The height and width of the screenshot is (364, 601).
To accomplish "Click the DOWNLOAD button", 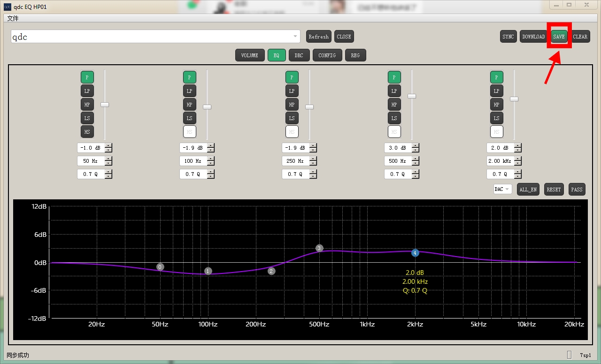I will tap(533, 37).
